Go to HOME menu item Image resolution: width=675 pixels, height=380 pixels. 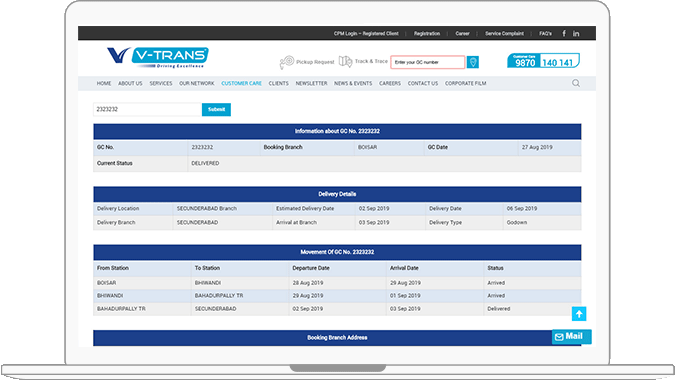[104, 83]
